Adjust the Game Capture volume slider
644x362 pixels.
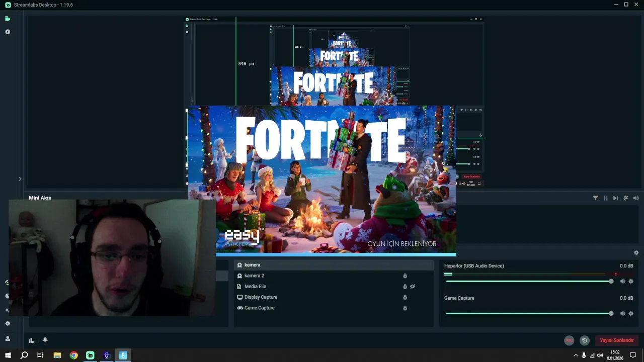(529, 313)
